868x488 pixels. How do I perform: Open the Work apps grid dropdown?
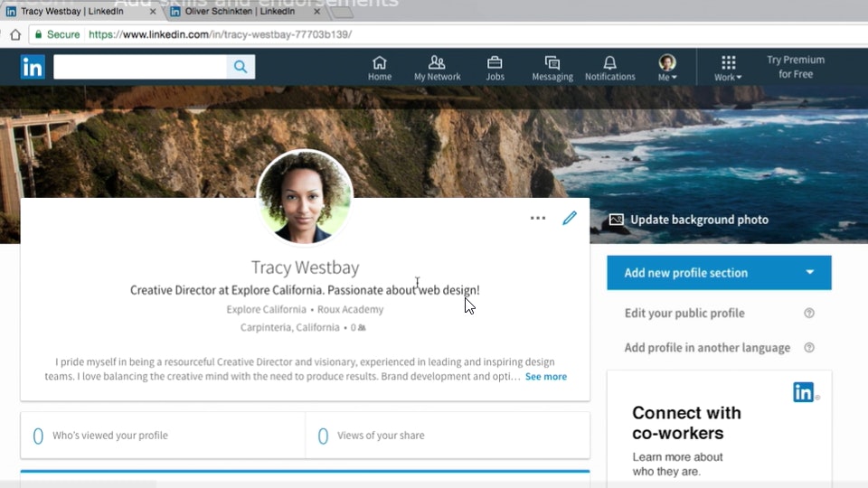728,68
